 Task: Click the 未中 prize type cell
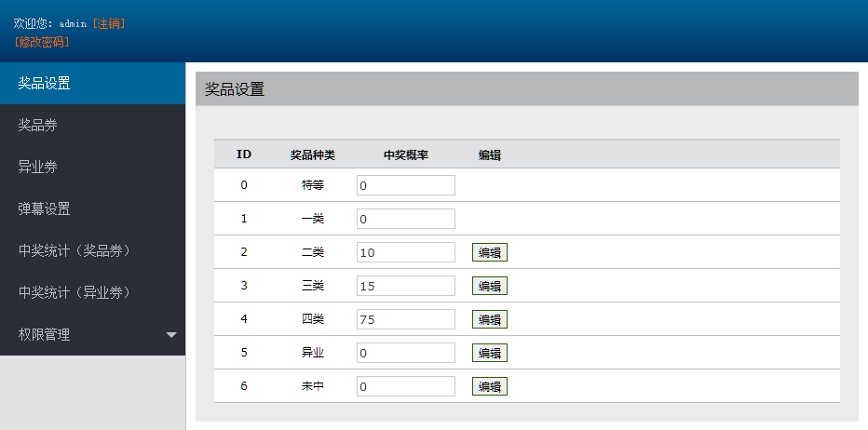click(x=313, y=386)
